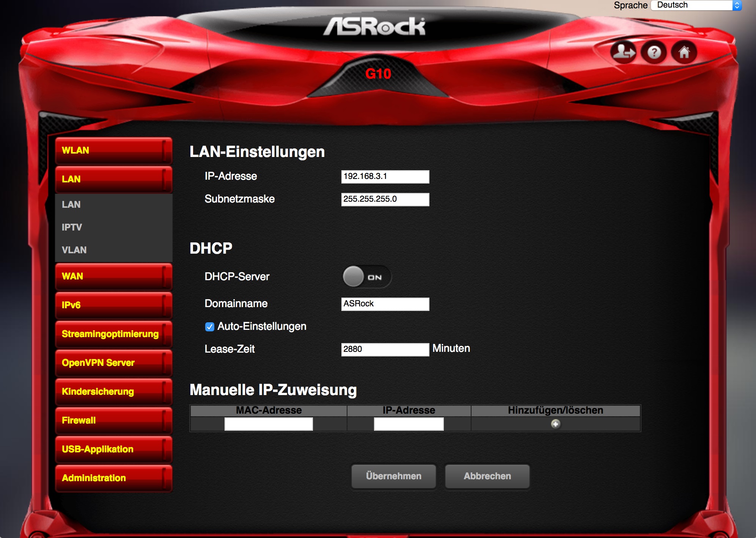Focus the LAN IP-Adresse field 192.168.3.1
The image size is (756, 538).
(385, 177)
